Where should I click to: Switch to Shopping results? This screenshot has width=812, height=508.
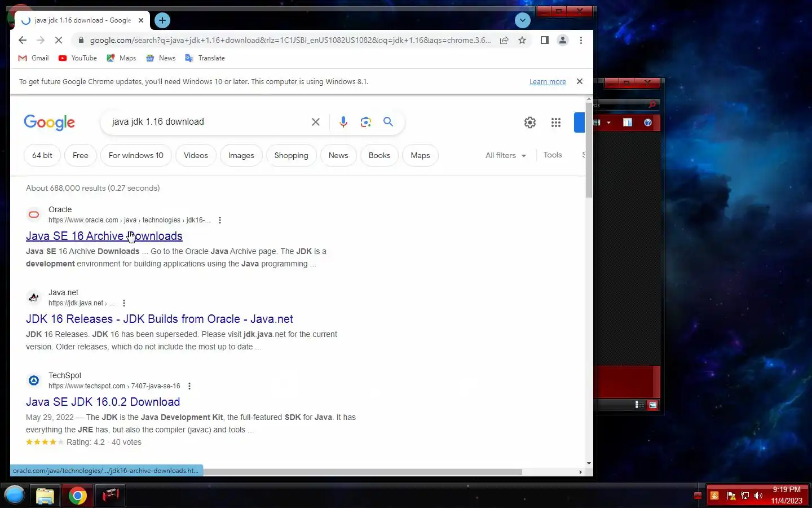(291, 155)
